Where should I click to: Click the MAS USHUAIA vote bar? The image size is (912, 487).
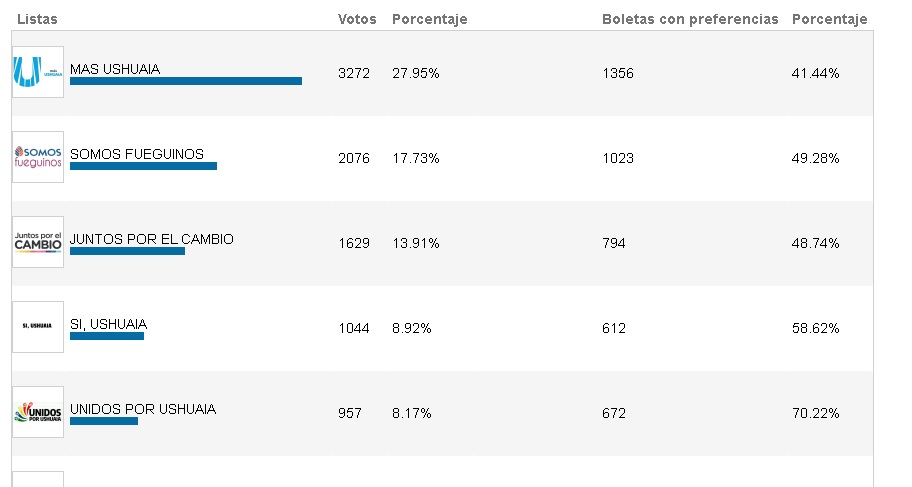click(x=186, y=81)
